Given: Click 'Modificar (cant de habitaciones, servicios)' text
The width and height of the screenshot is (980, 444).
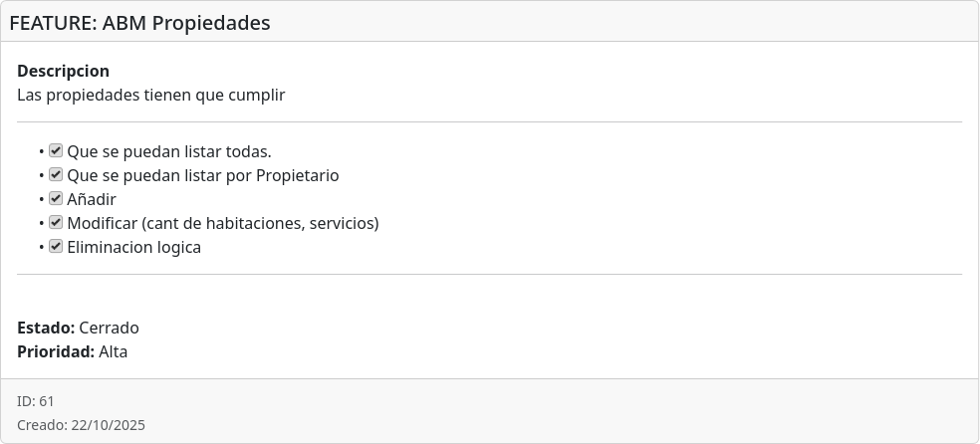Looking at the screenshot, I should [x=223, y=224].
